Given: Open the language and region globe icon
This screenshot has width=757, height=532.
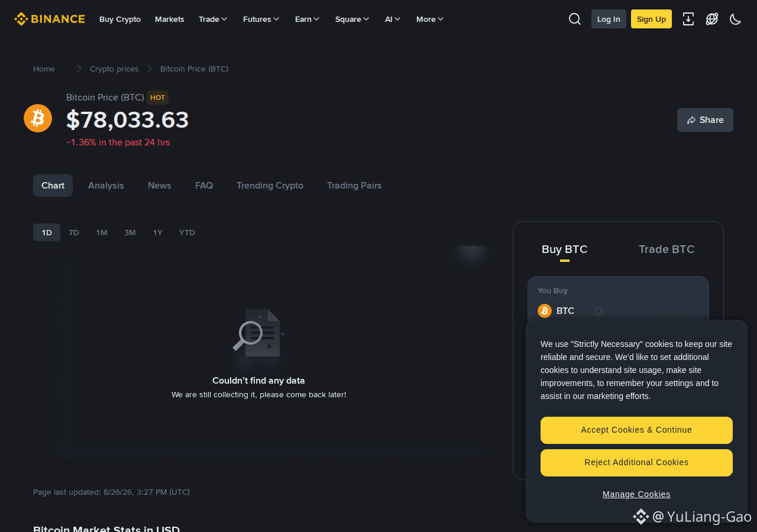Looking at the screenshot, I should click(x=712, y=19).
